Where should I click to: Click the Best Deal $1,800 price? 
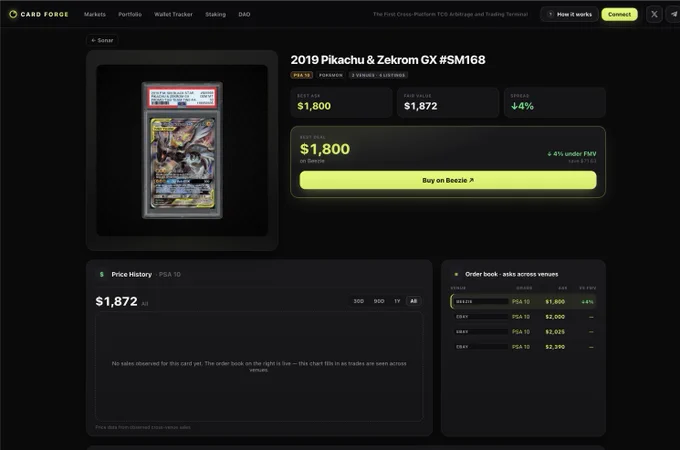click(325, 149)
